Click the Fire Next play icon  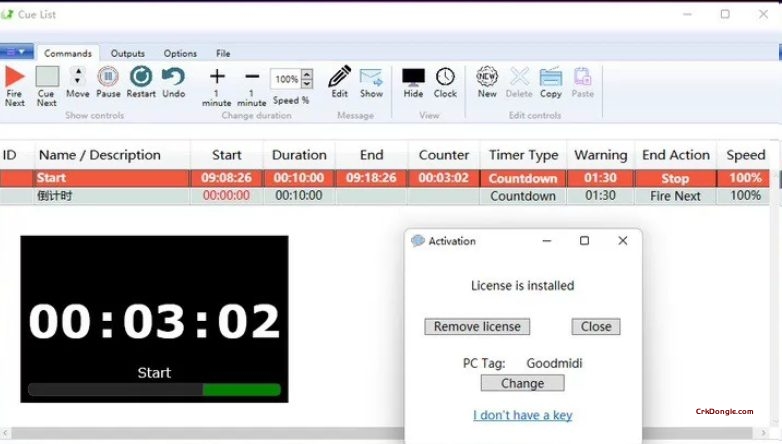tap(14, 77)
